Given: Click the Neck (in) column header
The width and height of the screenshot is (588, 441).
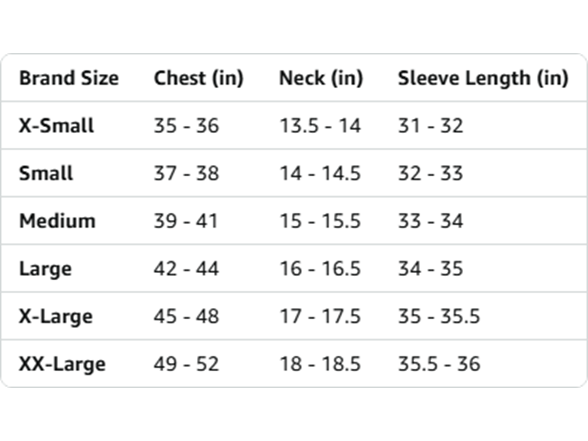Looking at the screenshot, I should [321, 78].
